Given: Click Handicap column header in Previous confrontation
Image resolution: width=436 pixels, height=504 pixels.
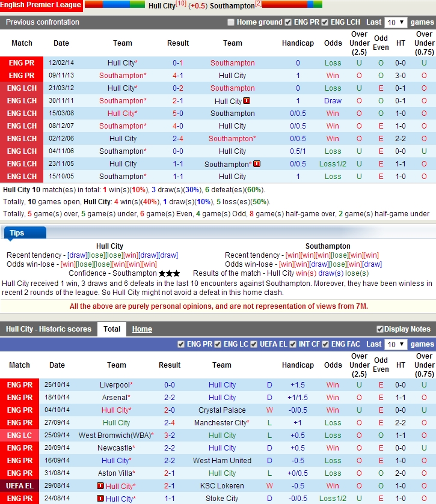Looking at the screenshot, I should tap(298, 43).
